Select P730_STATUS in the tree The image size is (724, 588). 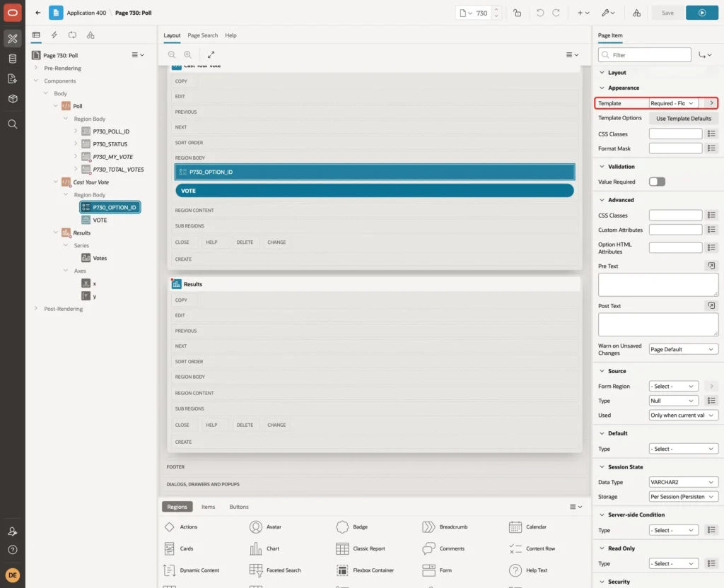[110, 144]
